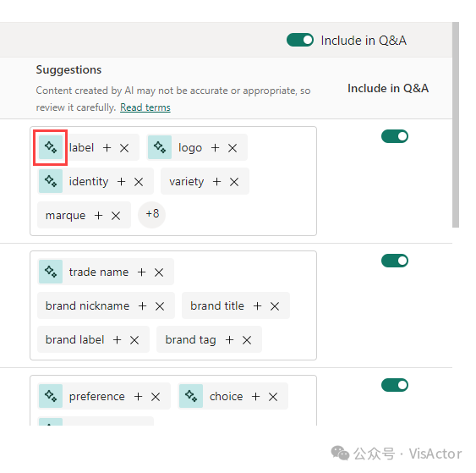Screen dimensions: 476x473
Task: Remove the brand tag suggestion
Action: (x=247, y=340)
